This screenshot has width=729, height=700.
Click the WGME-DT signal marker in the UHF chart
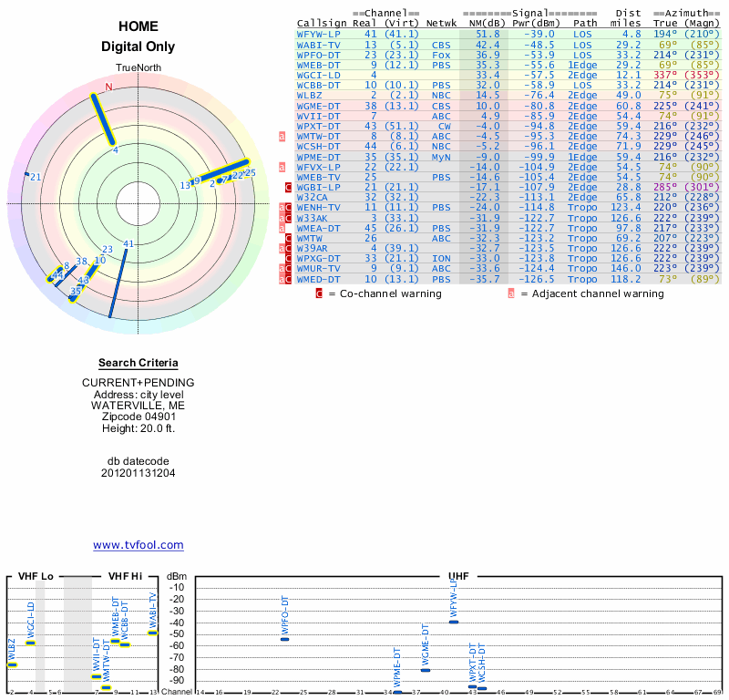pos(426,670)
